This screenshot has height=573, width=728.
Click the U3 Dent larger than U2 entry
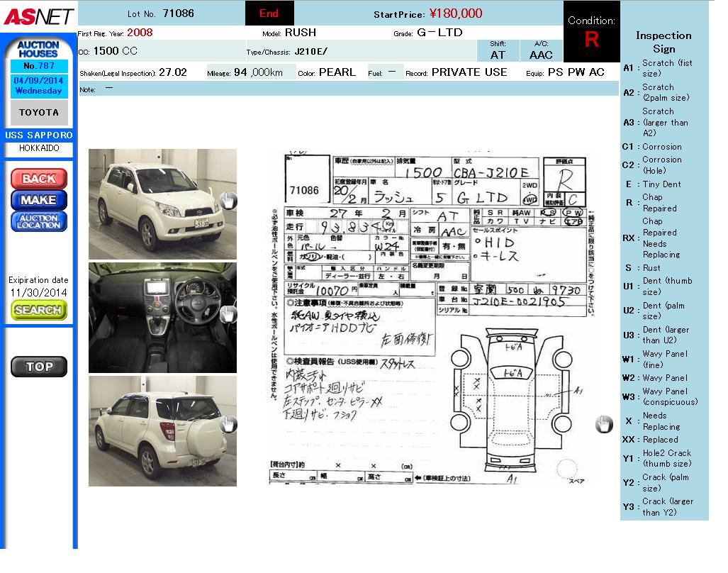[656, 335]
